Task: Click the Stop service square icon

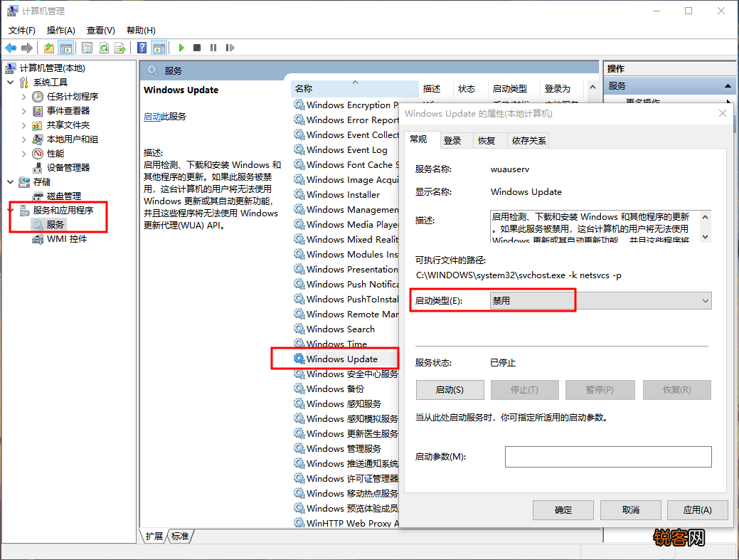Action: [x=197, y=48]
